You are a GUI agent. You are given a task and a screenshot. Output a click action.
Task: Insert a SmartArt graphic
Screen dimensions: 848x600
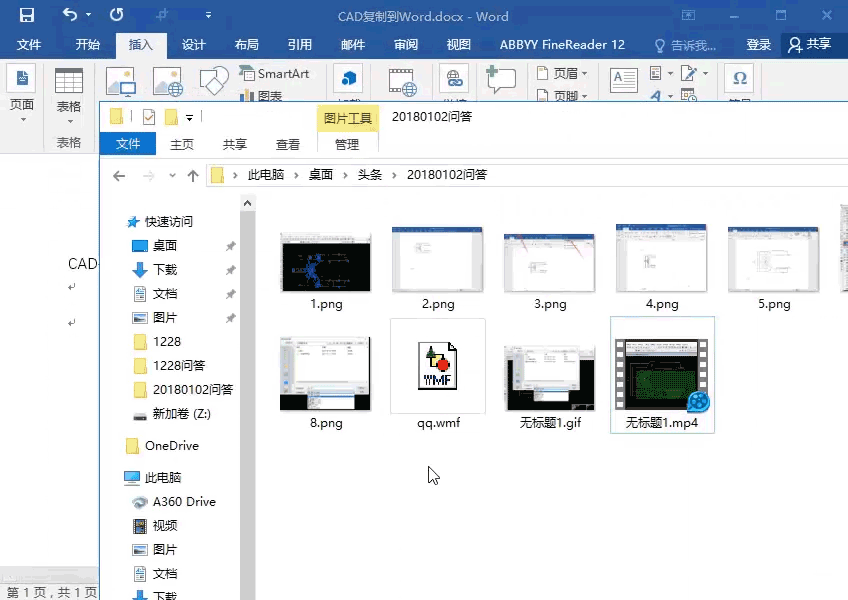pyautogui.click(x=276, y=74)
